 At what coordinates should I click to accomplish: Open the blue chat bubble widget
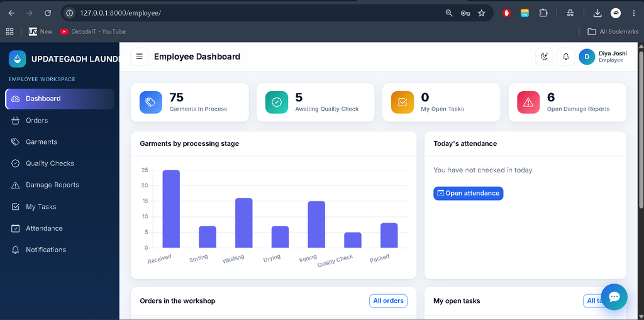[x=614, y=297]
